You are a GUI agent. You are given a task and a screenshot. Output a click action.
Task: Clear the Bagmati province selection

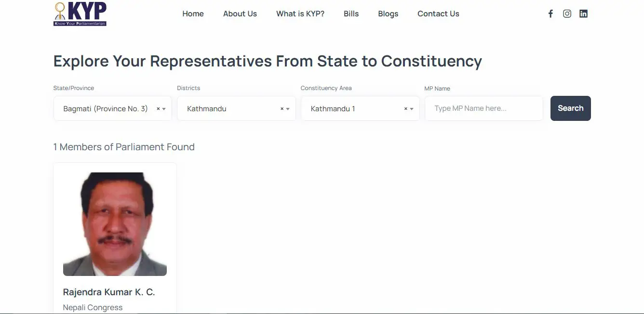159,108
